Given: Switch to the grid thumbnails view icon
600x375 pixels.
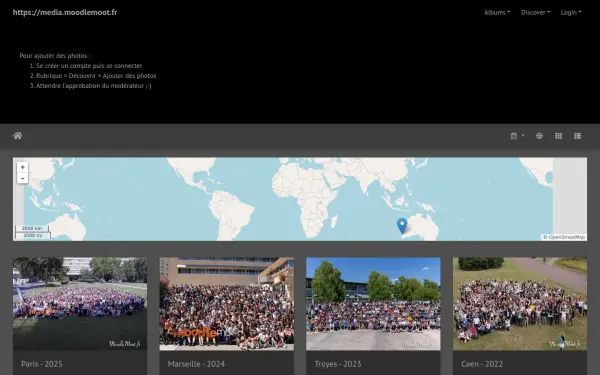Looking at the screenshot, I should pyautogui.click(x=558, y=136).
